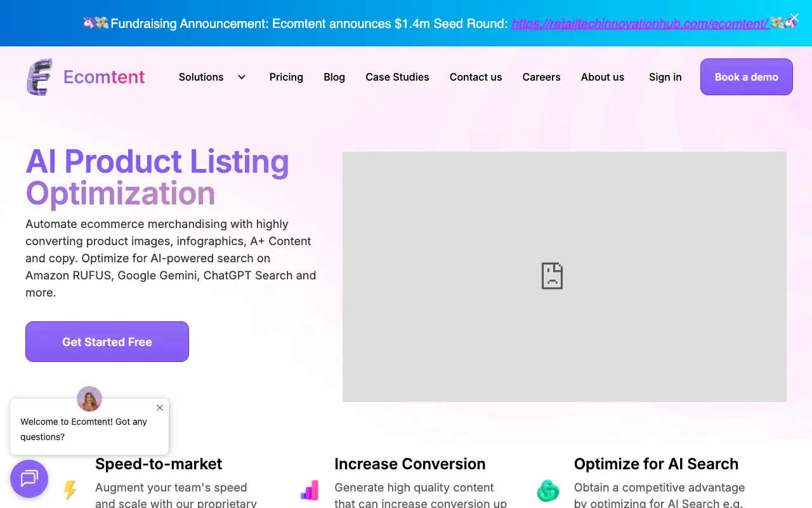Go to the Pricing page

(286, 77)
